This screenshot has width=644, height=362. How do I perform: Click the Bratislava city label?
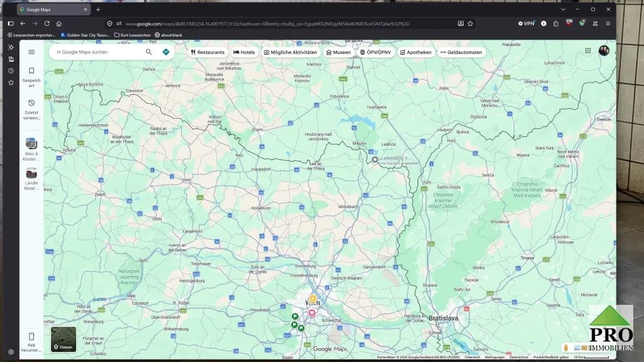[443, 318]
